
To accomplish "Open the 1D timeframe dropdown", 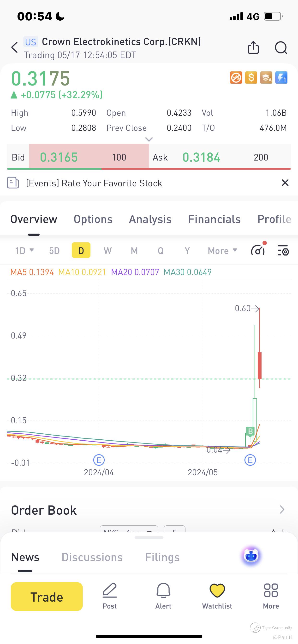I will [x=24, y=250].
